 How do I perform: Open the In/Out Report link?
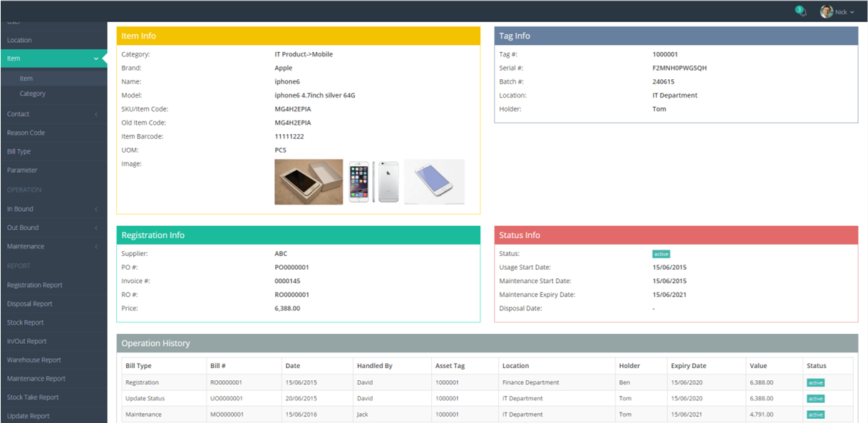point(53,341)
